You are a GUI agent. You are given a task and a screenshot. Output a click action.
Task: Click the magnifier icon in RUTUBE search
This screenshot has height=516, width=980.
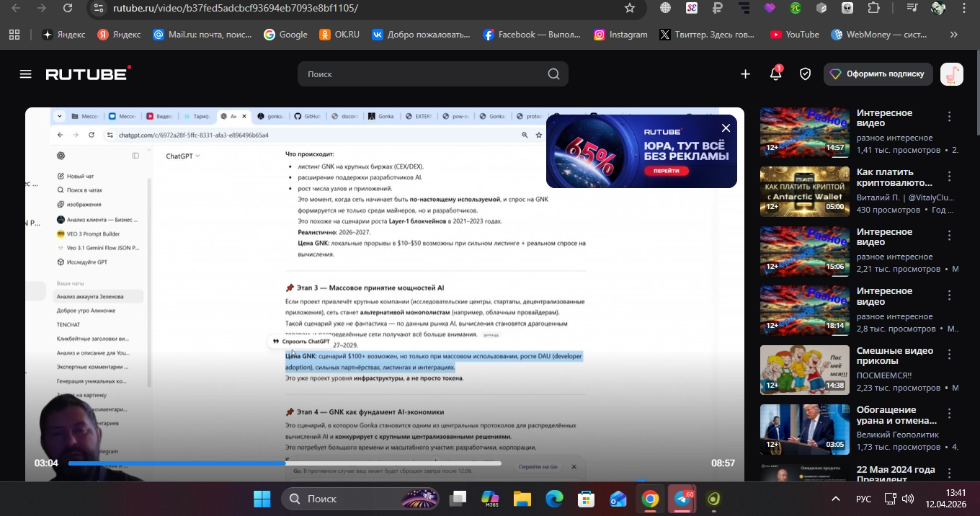tap(553, 74)
